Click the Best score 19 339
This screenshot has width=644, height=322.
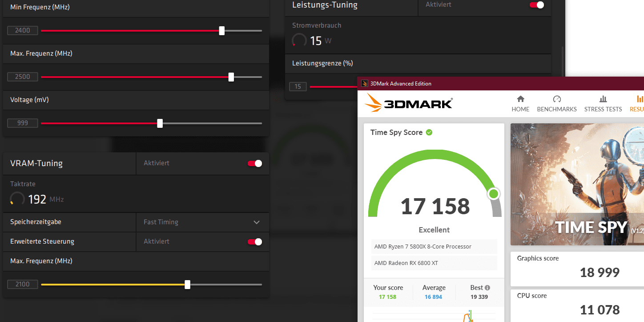[x=480, y=297]
